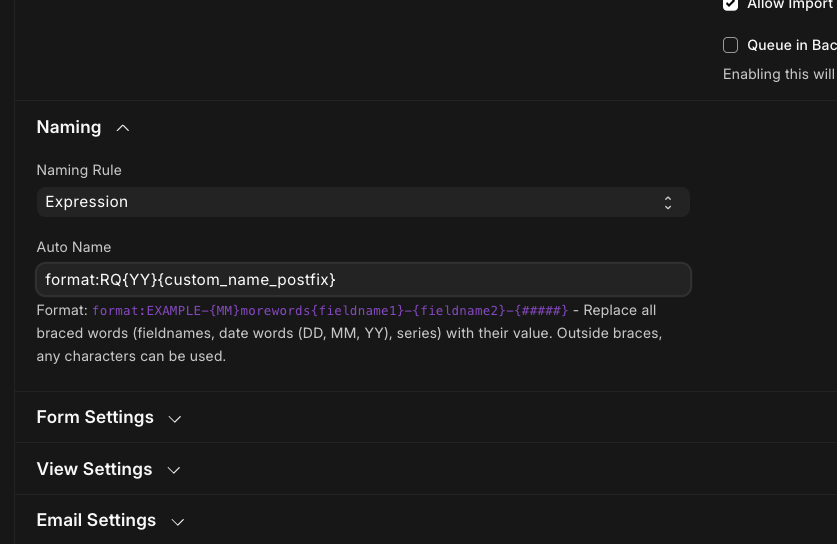Click the up-down arrows in Expression select

pyautogui.click(x=667, y=202)
